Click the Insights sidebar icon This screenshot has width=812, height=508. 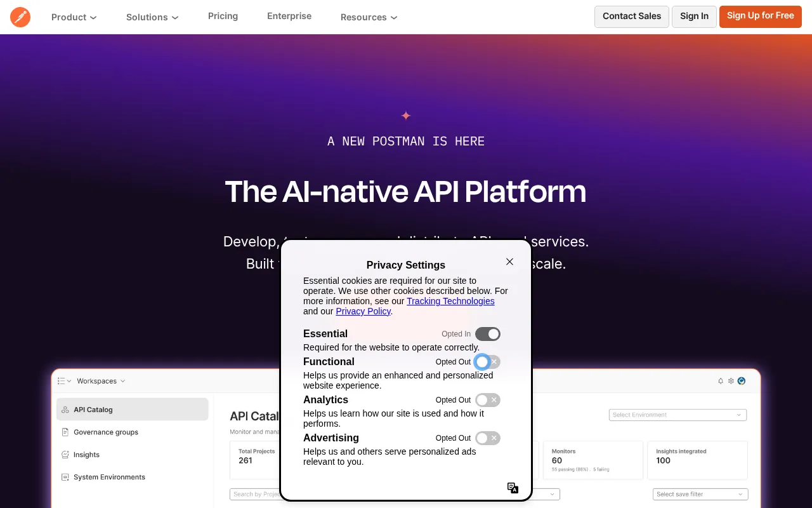pos(65,455)
